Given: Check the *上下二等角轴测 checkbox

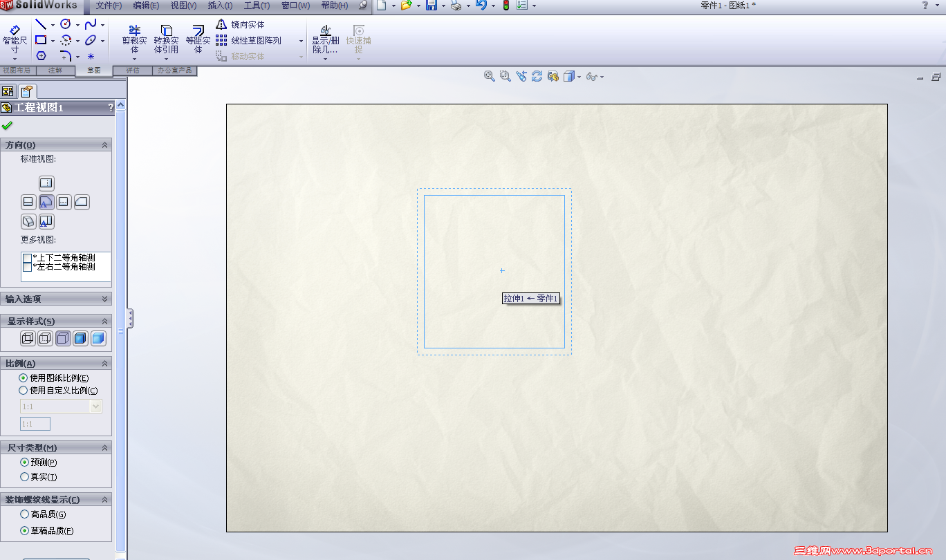Looking at the screenshot, I should click(x=28, y=258).
